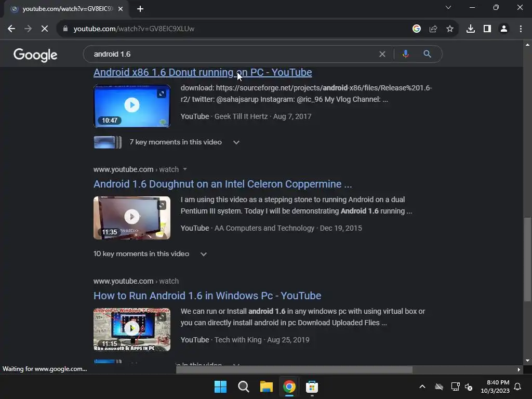
Task: Play the 11:15 Run Android & Apps thumbnail
Action: [132, 329]
